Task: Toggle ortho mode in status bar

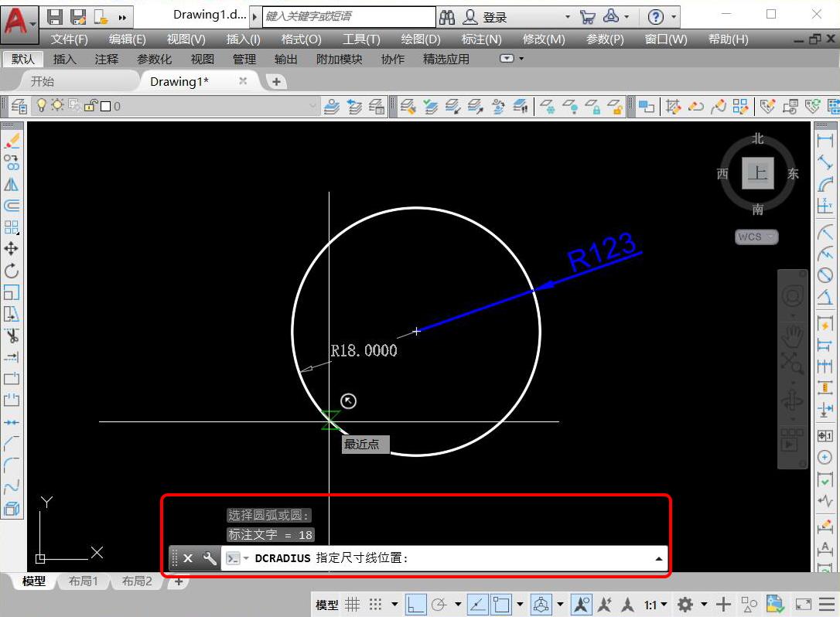Action: point(415,604)
